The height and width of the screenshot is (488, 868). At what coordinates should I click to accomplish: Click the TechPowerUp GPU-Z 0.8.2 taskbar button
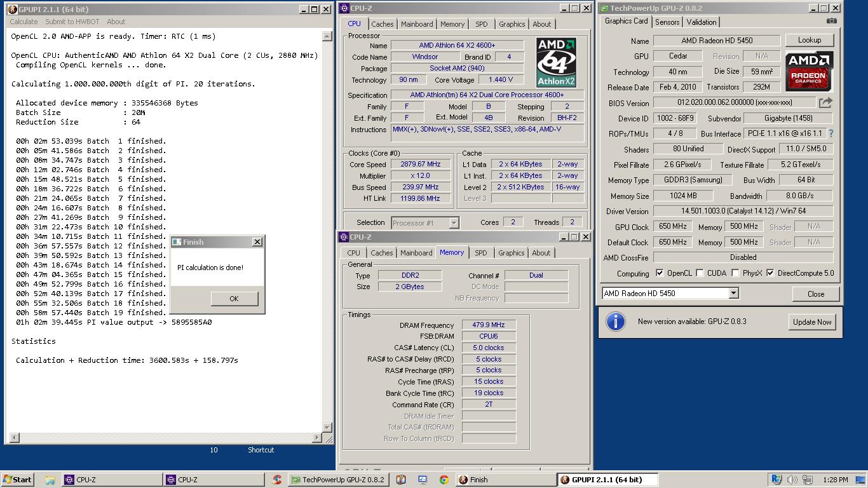pyautogui.click(x=337, y=480)
